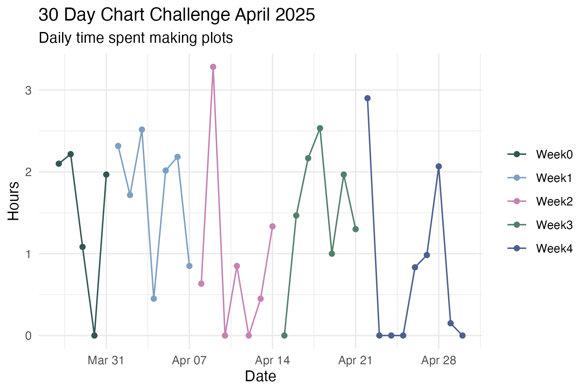Select the "Apr 21" x-axis label
588x392 pixels.
pos(355,361)
